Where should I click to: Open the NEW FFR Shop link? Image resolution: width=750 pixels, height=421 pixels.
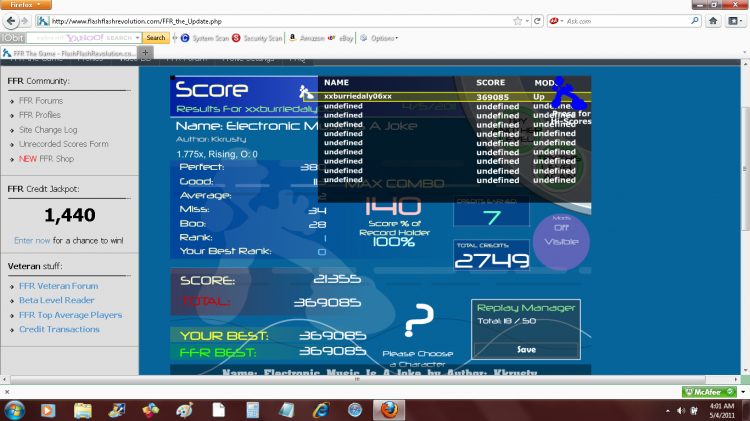point(46,159)
